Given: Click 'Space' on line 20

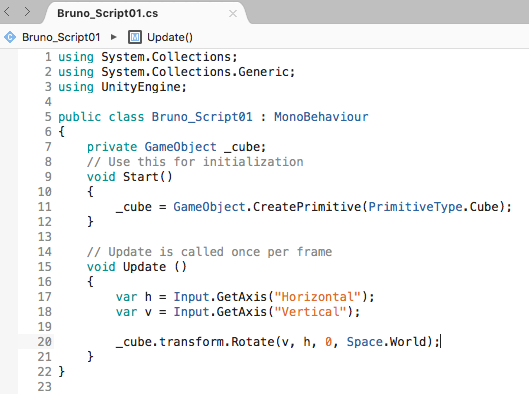Looking at the screenshot, I should 365,342.
